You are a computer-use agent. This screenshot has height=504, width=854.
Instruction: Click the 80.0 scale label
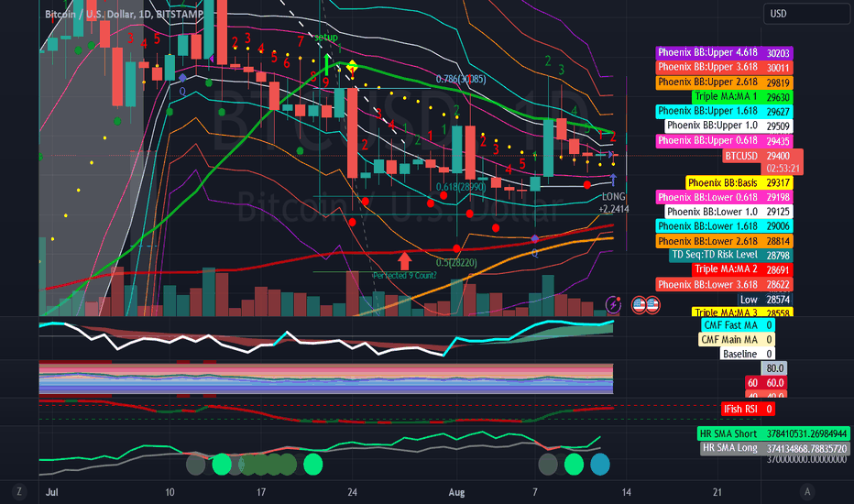tap(774, 368)
